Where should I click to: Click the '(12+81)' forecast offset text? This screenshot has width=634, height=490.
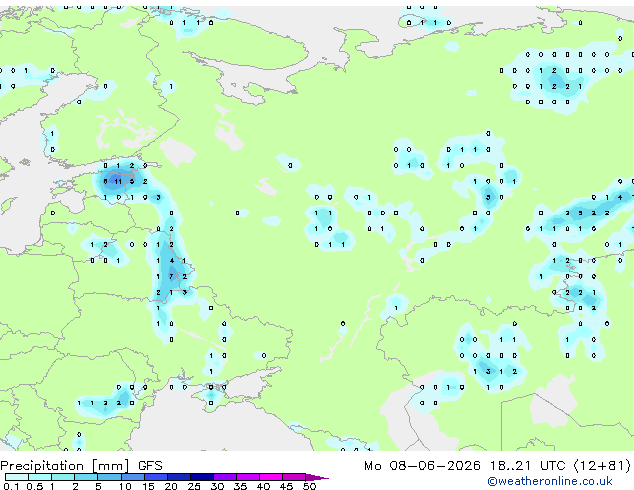pos(602,466)
